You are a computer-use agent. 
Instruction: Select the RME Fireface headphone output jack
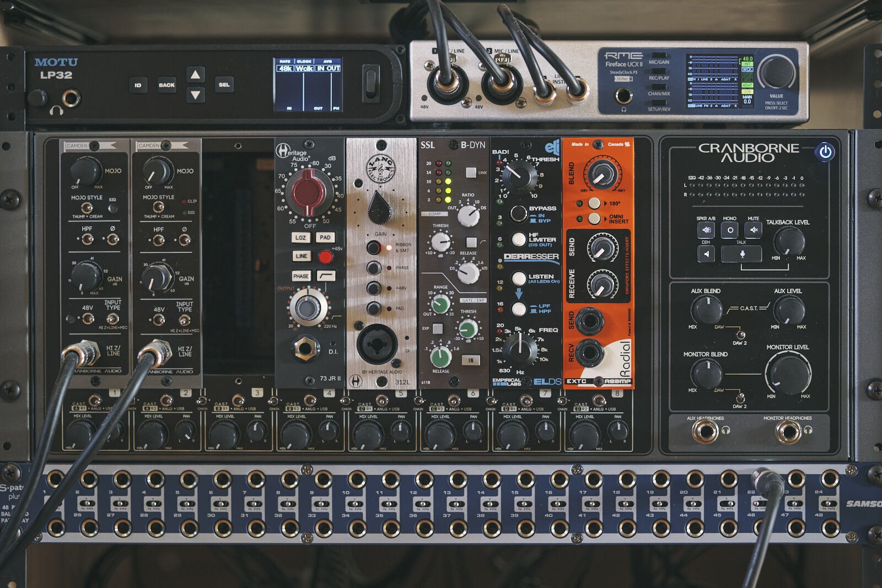coord(623,96)
